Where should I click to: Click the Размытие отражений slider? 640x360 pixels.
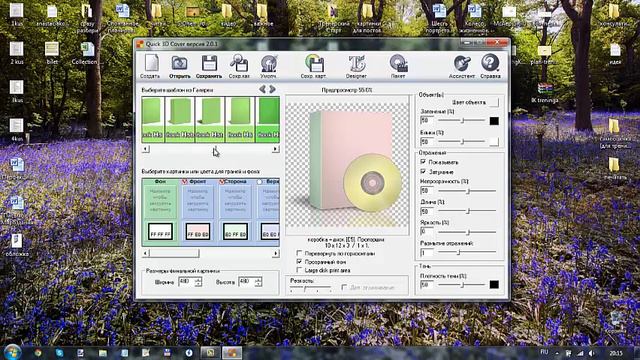(x=467, y=253)
